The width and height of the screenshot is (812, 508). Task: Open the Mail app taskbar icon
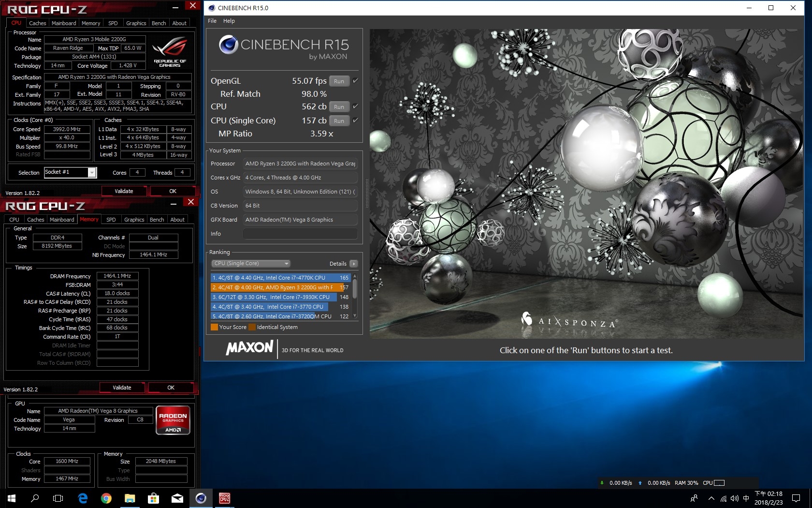click(177, 498)
